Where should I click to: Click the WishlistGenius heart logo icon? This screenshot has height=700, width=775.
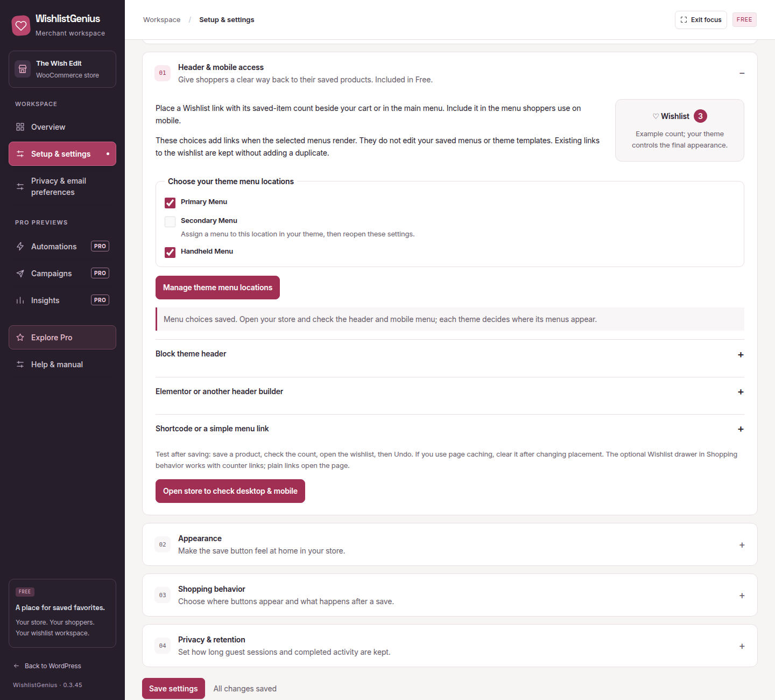21,25
